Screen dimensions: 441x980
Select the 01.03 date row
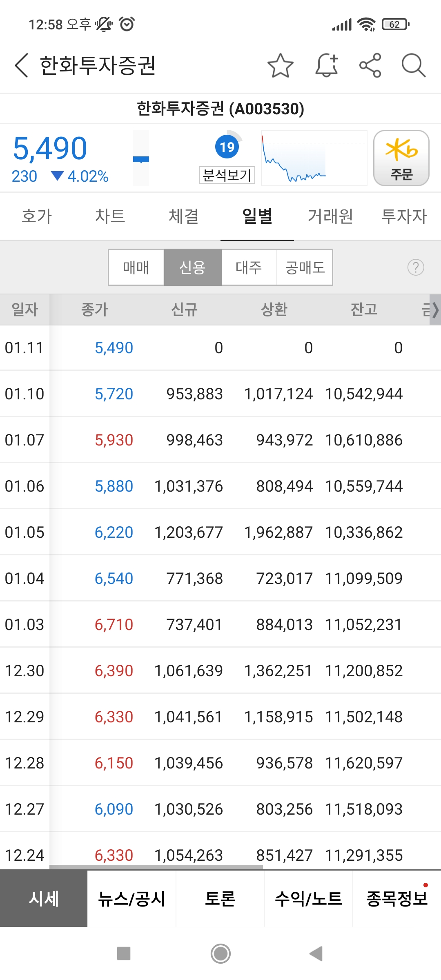pyautogui.click(x=220, y=625)
